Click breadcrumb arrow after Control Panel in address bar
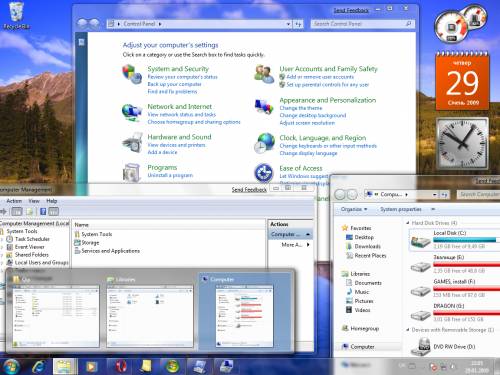This screenshot has height=375, width=500. point(160,24)
